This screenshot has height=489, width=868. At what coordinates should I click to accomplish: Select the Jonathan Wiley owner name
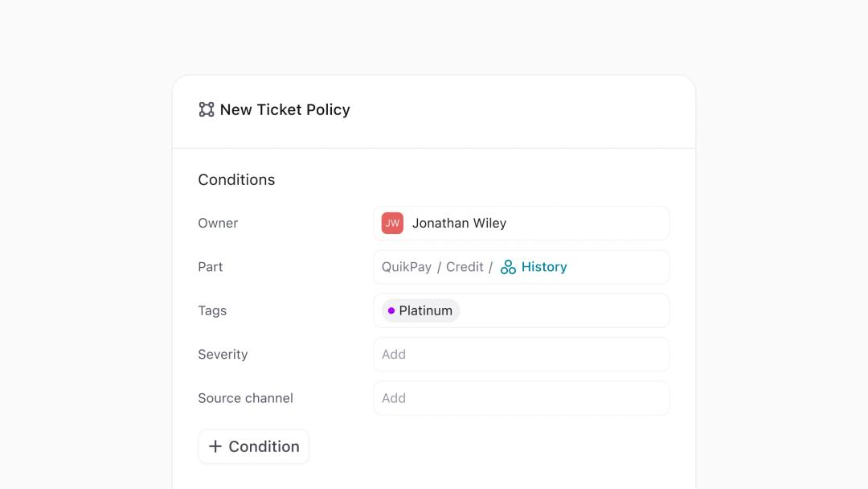[459, 224]
